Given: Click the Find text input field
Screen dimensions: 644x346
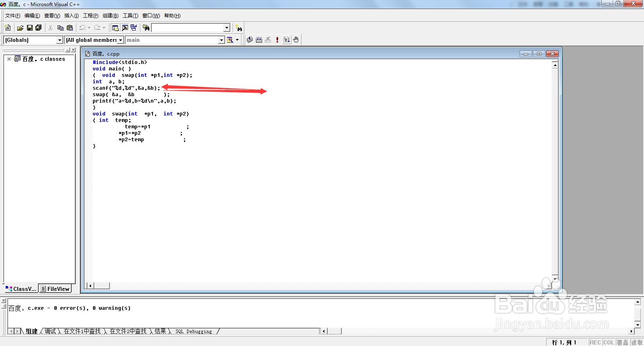Looking at the screenshot, I should (188, 28).
